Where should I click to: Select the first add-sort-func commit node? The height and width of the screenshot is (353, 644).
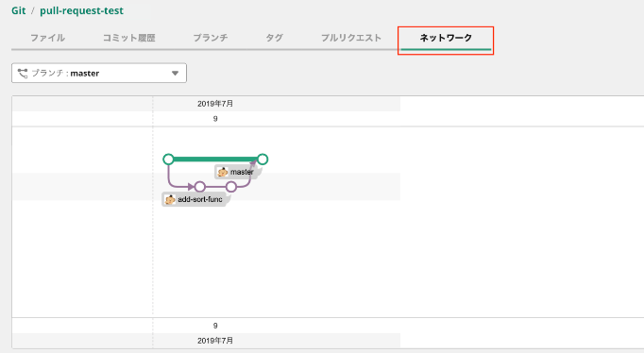[200, 187]
